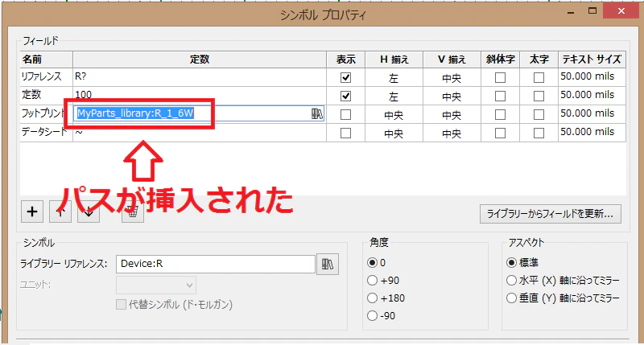Click text size cell for リファレンス row
The height and width of the screenshot is (345, 644).
(x=592, y=76)
